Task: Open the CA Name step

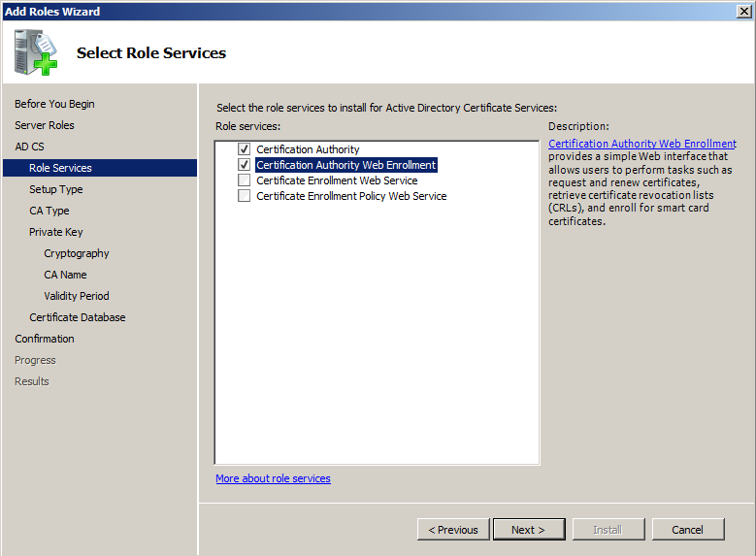Action: tap(65, 275)
